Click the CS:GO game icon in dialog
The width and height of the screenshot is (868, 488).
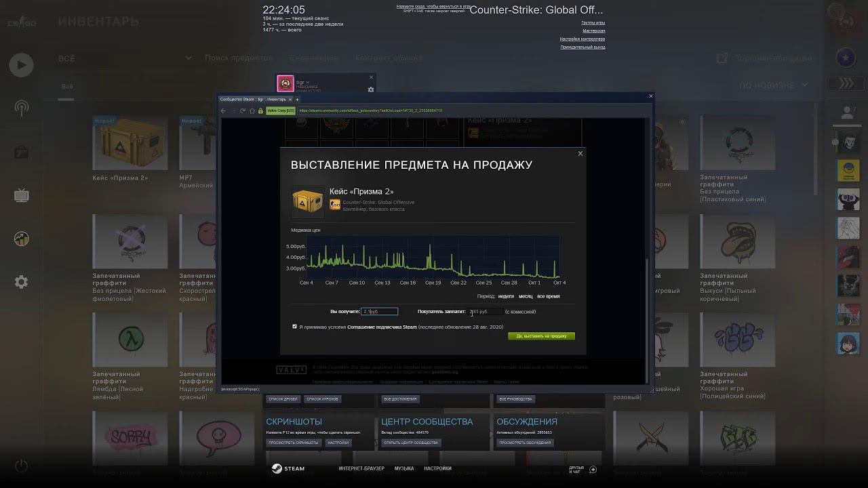tap(335, 205)
